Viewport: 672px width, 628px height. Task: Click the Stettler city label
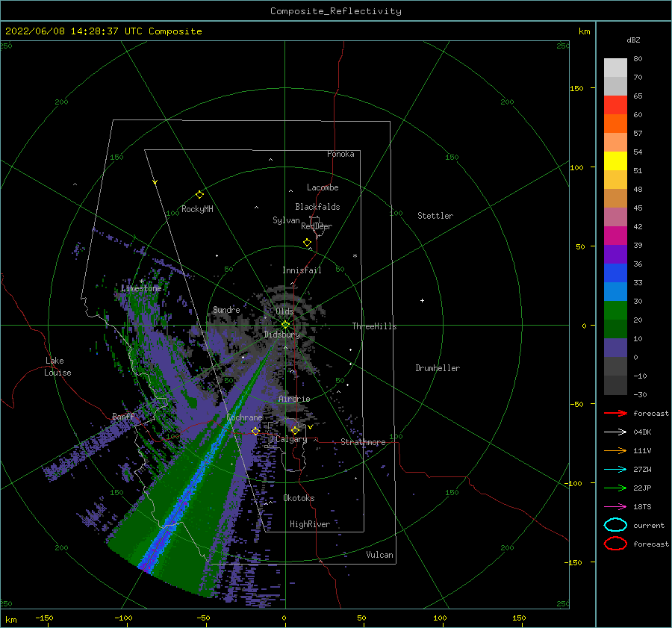pos(435,216)
